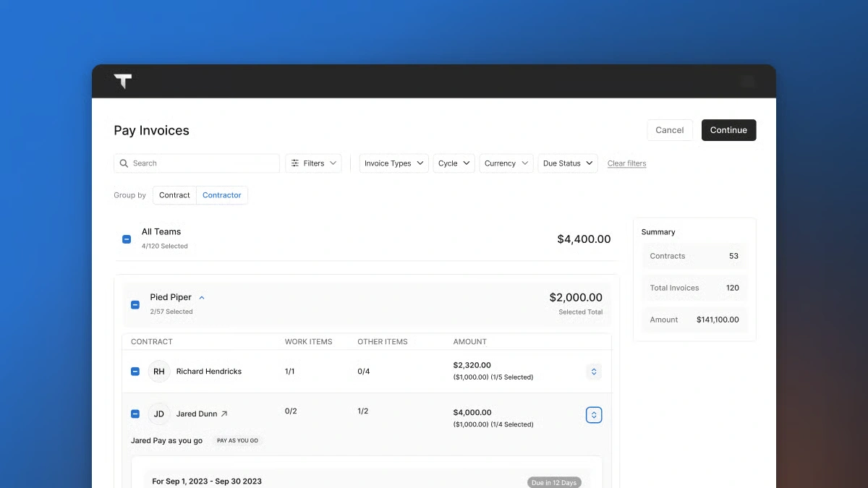
Task: Click the All Teams label
Action: point(161,232)
